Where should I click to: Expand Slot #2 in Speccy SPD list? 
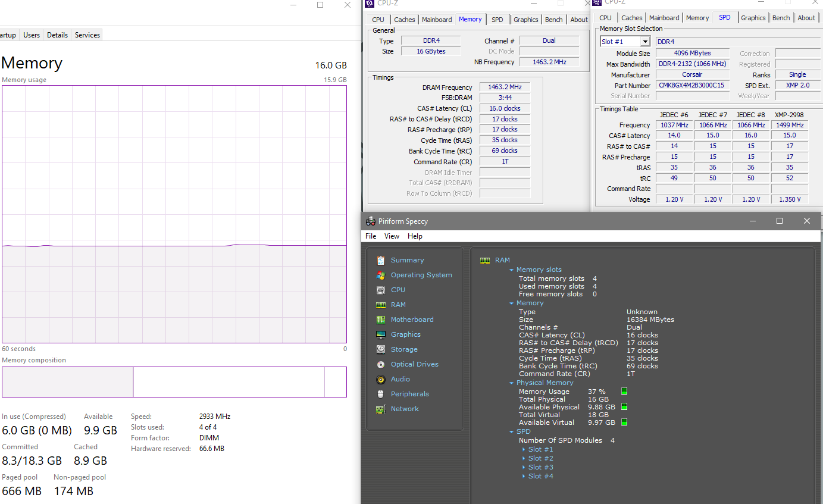524,458
